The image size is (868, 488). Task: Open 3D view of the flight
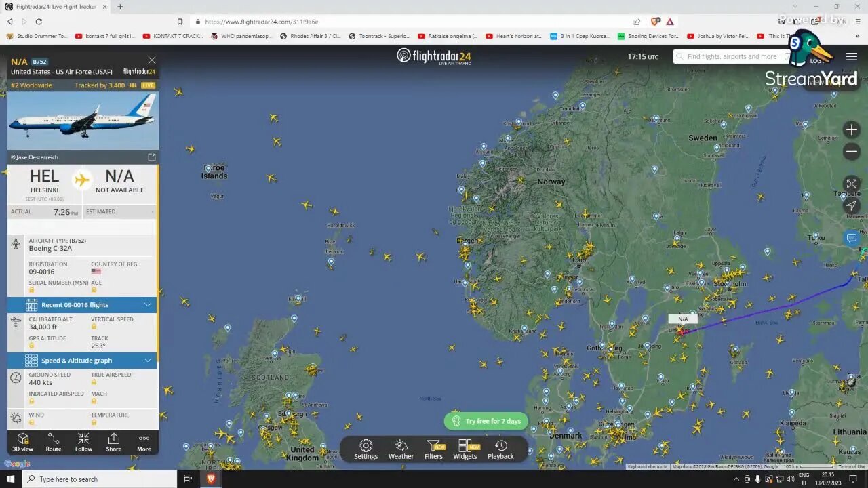22,443
